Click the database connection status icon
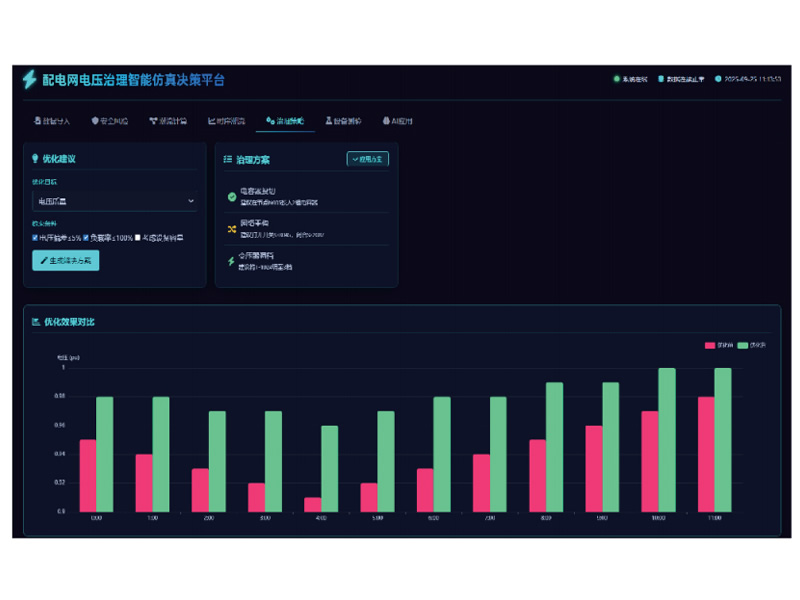The width and height of the screenshot is (800, 600). tap(661, 79)
